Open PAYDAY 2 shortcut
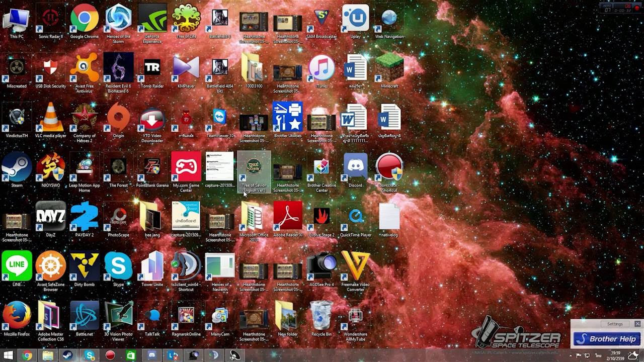 84,216
